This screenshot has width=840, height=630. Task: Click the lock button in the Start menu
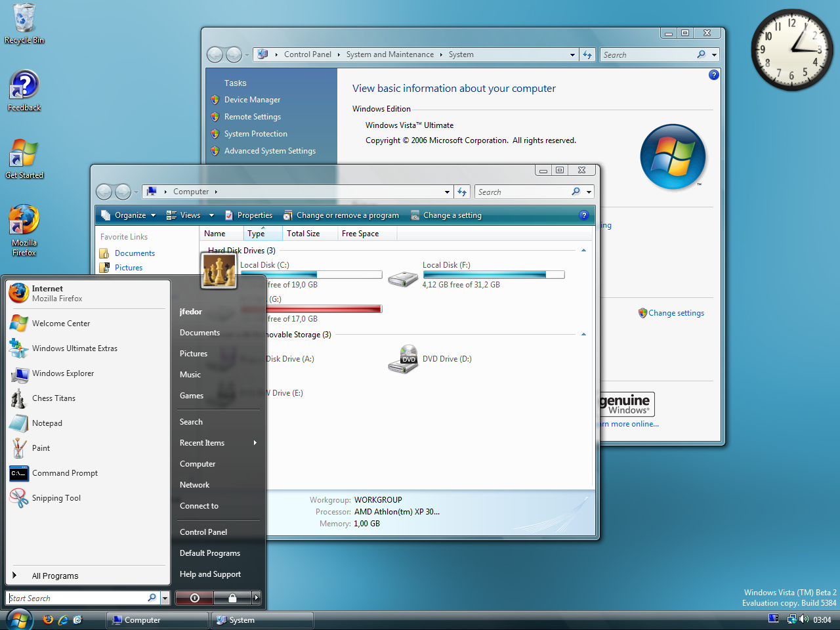pos(232,598)
